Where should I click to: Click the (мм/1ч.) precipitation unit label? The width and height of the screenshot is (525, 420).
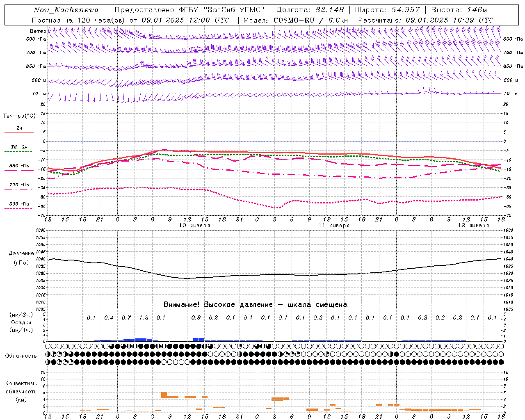pyautogui.click(x=21, y=330)
